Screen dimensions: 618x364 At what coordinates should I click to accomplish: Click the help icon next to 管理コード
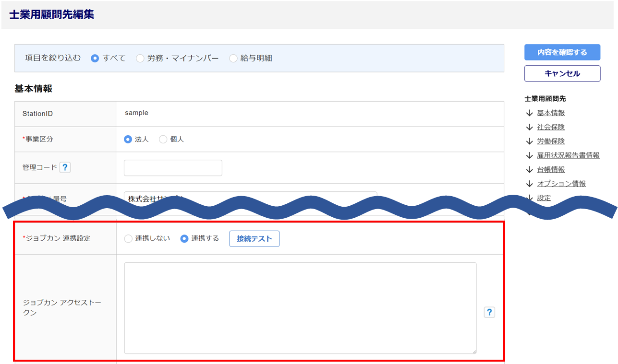[65, 167]
